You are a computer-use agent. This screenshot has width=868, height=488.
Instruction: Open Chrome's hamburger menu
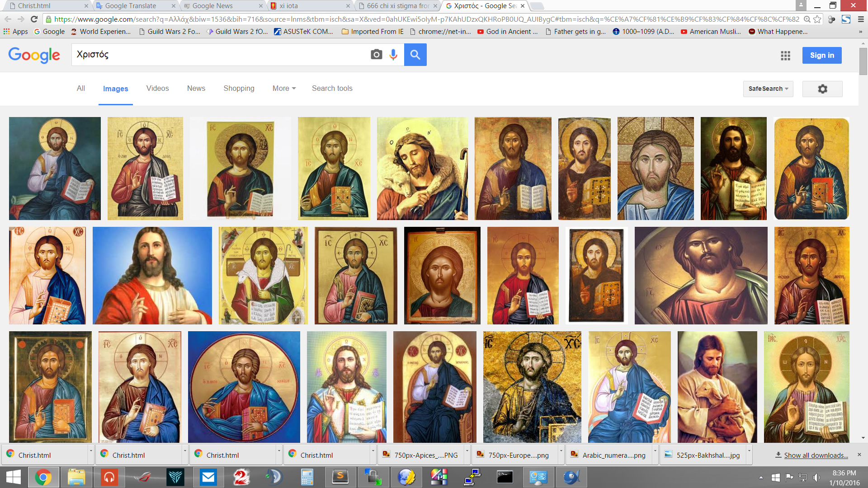[860, 19]
